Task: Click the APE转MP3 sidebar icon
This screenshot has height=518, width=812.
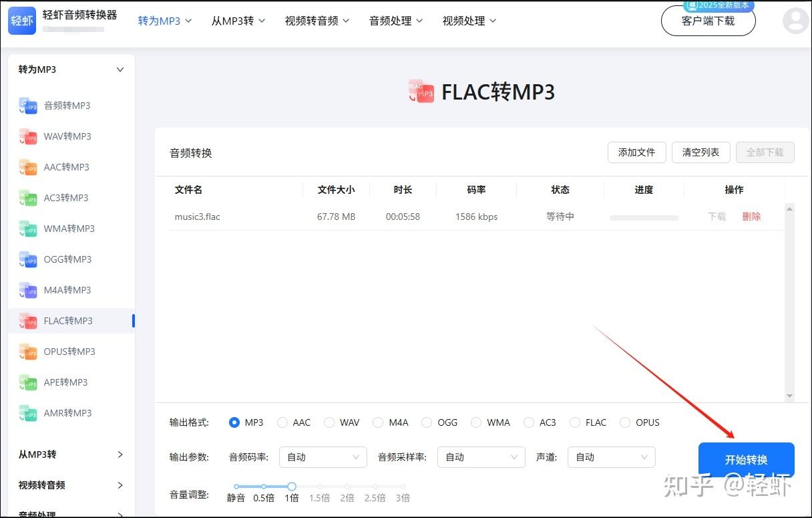Action: [x=28, y=382]
